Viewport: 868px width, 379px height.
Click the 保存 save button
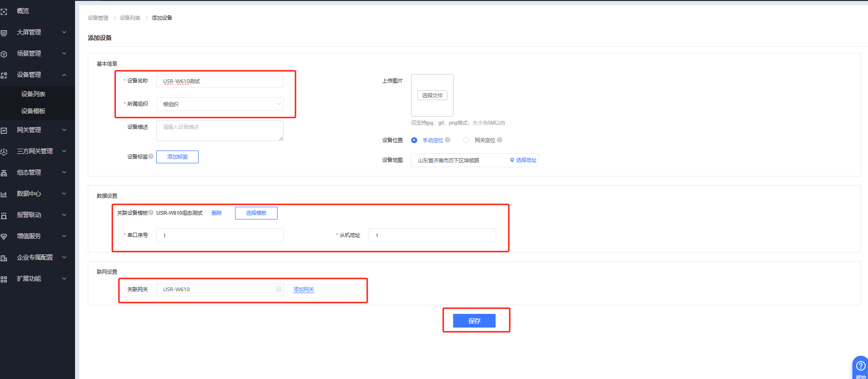click(x=474, y=321)
